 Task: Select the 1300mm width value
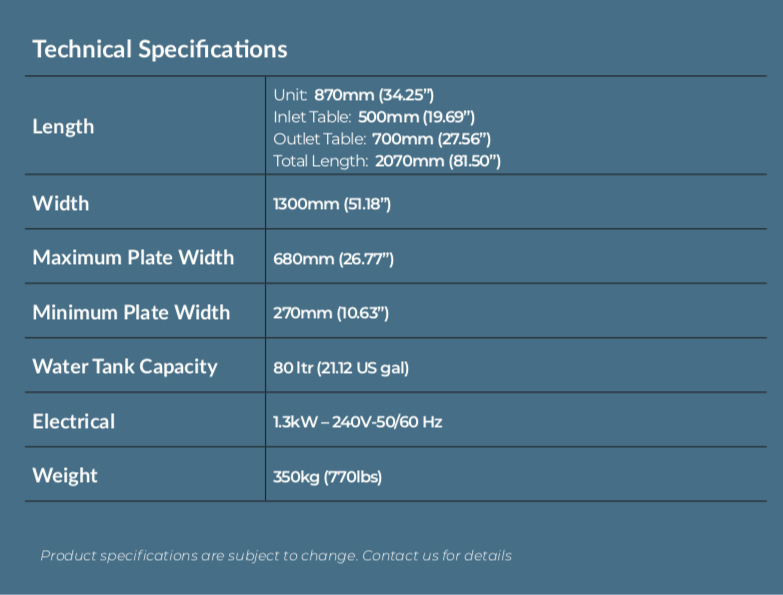pos(331,204)
